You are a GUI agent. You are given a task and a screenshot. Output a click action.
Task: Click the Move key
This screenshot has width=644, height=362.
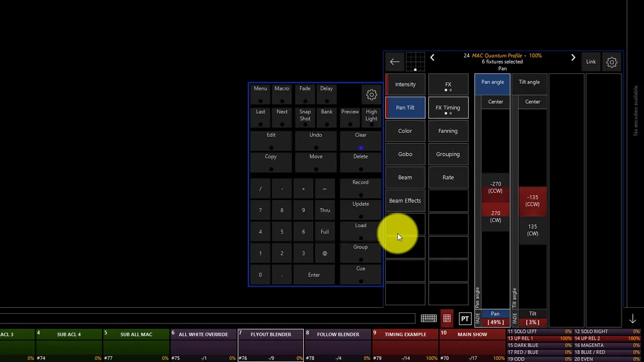pyautogui.click(x=315, y=162)
